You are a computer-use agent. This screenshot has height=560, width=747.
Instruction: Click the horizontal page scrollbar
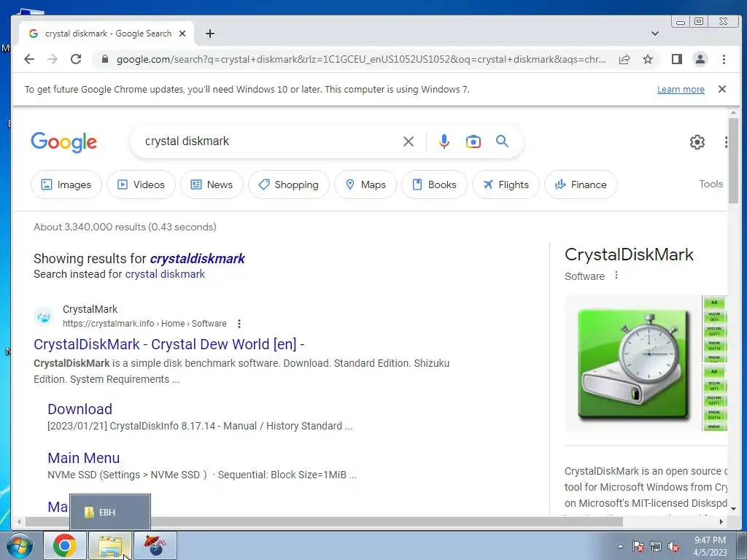point(324,522)
